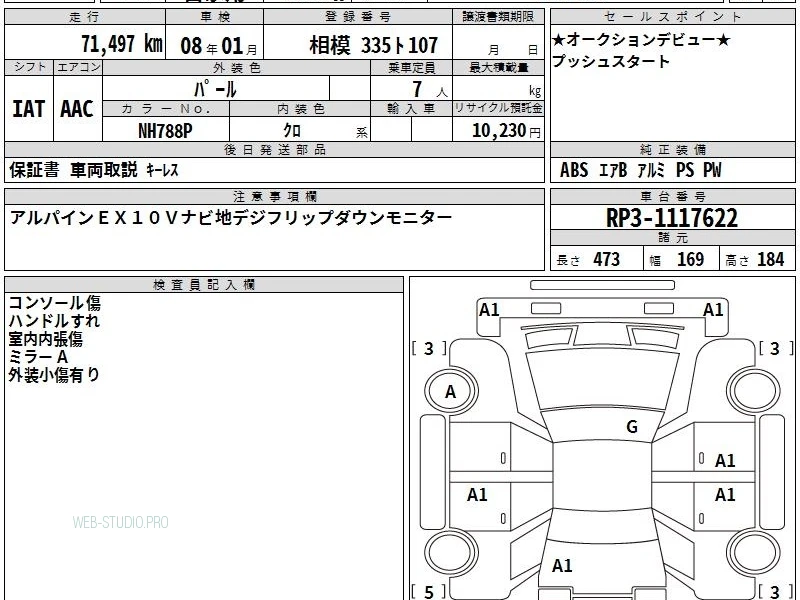
Task: Click the 注意事項欄 header
Action: [x=274, y=196]
